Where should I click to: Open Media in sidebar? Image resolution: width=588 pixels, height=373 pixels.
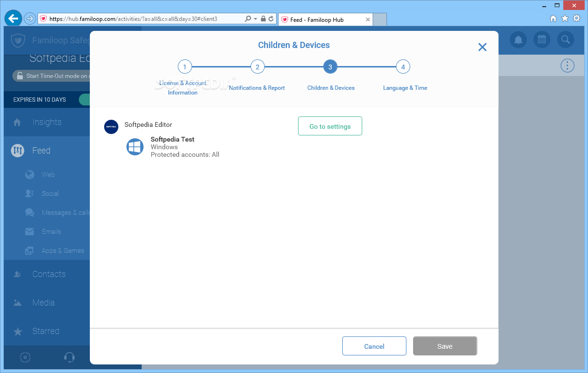(x=47, y=303)
